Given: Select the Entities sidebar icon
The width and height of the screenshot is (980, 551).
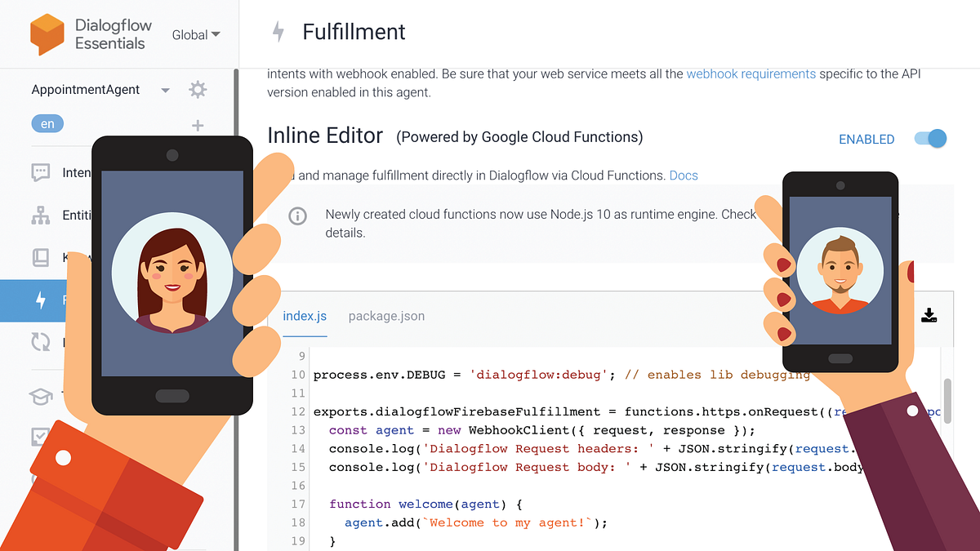Looking at the screenshot, I should point(40,215).
